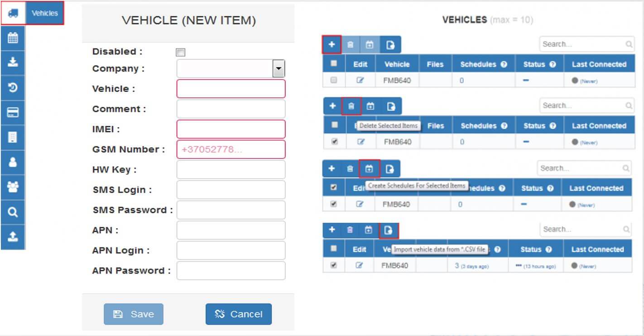Image resolution: width=644 pixels, height=336 pixels.
Task: Select the calendar icon in the sidebar
Action: 13,38
